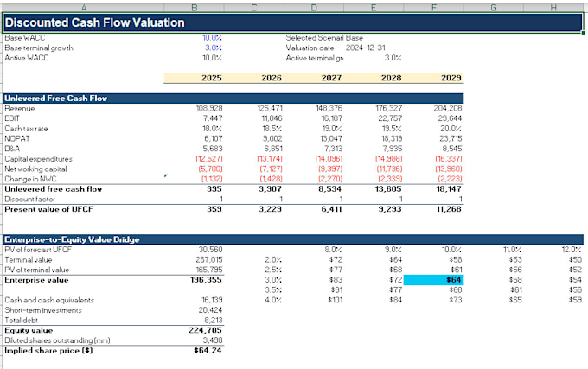This screenshot has height=369, width=588.
Task: Click the 2025 year header
Action: pos(212,78)
